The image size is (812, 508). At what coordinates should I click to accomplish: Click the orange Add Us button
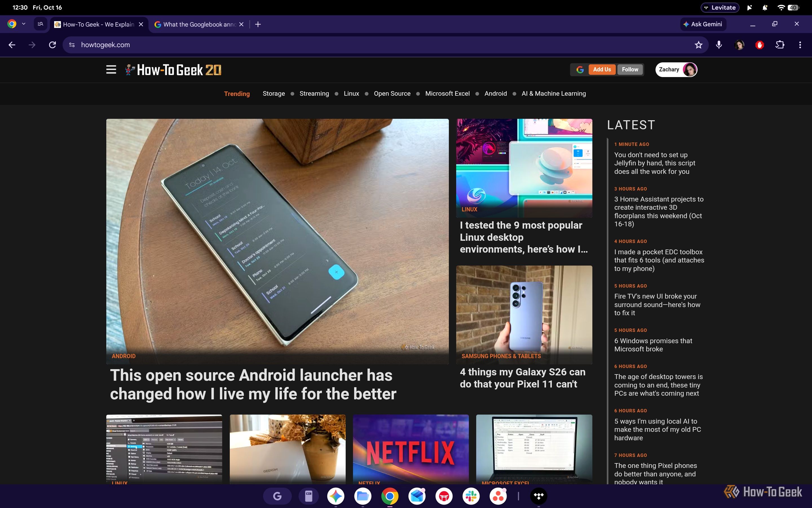point(602,69)
